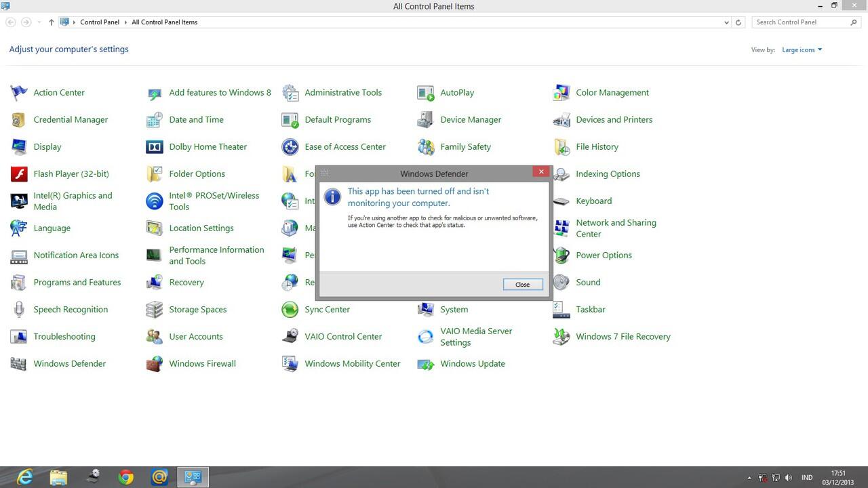The image size is (868, 488).
Task: Open the Windows Defender wall icon
Action: tap(19, 364)
